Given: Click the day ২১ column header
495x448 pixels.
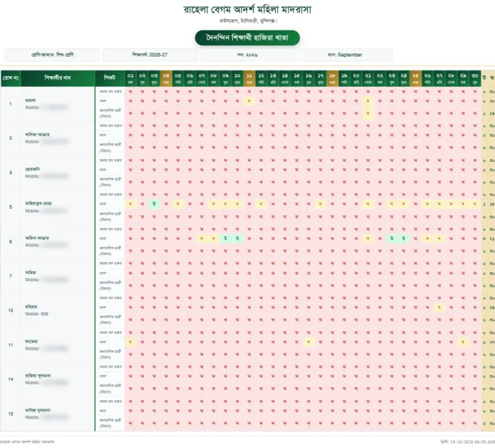Looking at the screenshot, I should click(x=368, y=78).
